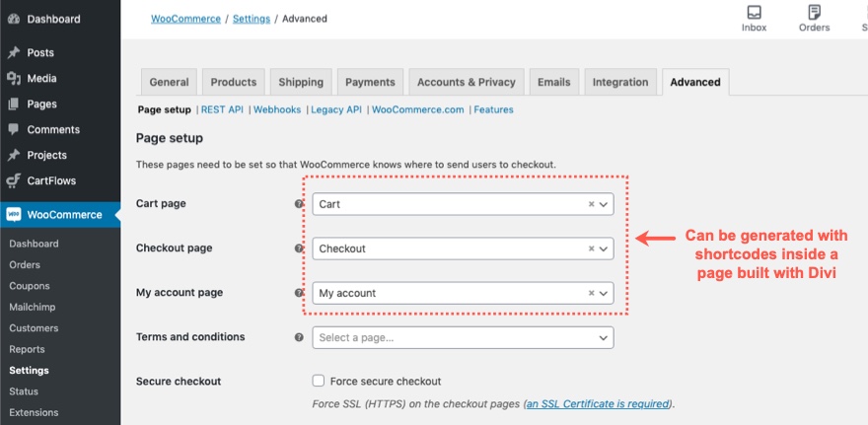Click the help icon beside Cart page
Screen dimensions: 868x425
click(x=299, y=204)
